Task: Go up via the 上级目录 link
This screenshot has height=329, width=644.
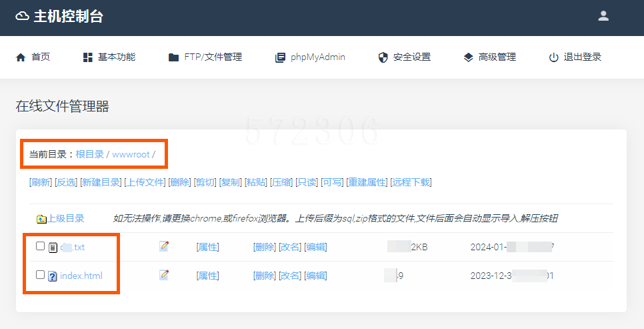Action: [66, 218]
